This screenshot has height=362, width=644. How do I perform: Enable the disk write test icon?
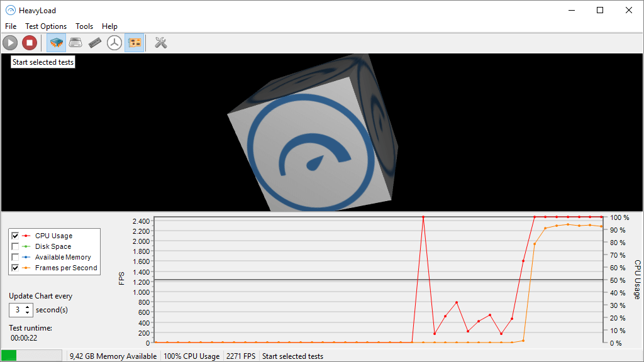tap(75, 43)
